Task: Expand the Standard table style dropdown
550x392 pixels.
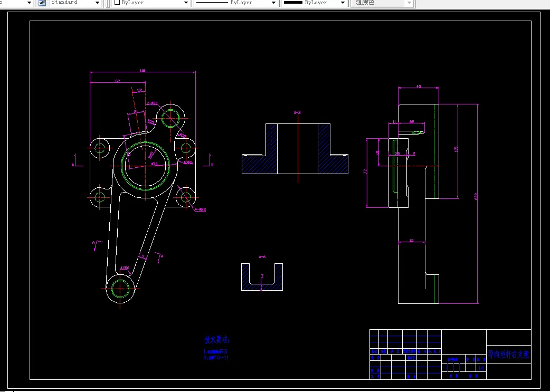Action: [x=97, y=3]
